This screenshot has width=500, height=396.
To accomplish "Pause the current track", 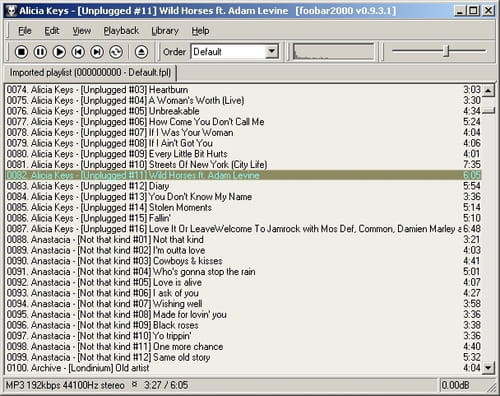I will [40, 52].
